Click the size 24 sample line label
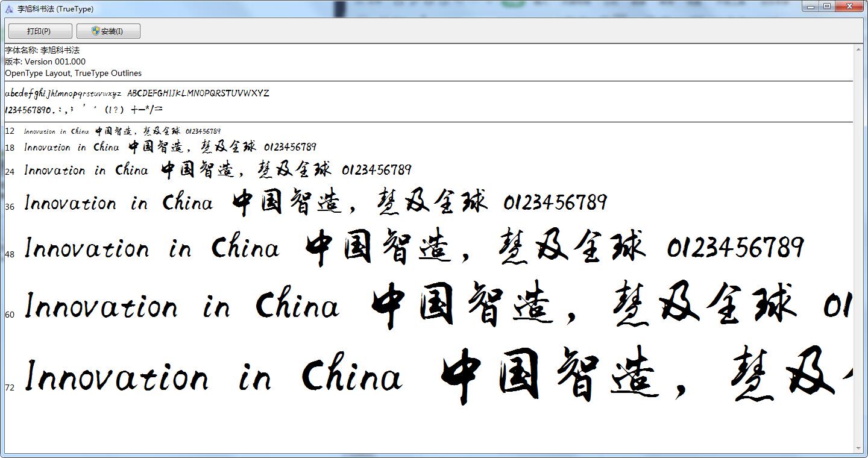This screenshot has height=458, width=868. click(x=10, y=172)
